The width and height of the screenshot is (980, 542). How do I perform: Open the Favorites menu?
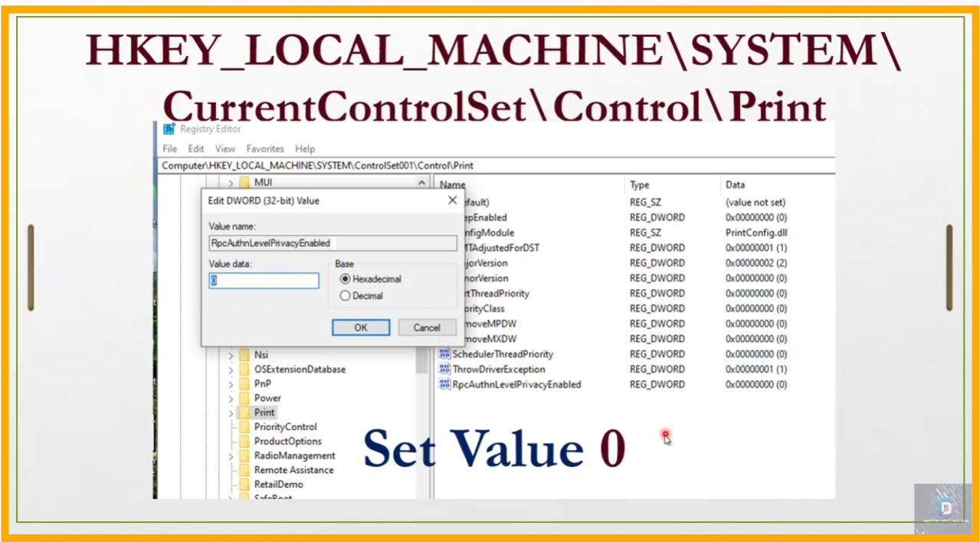(265, 149)
